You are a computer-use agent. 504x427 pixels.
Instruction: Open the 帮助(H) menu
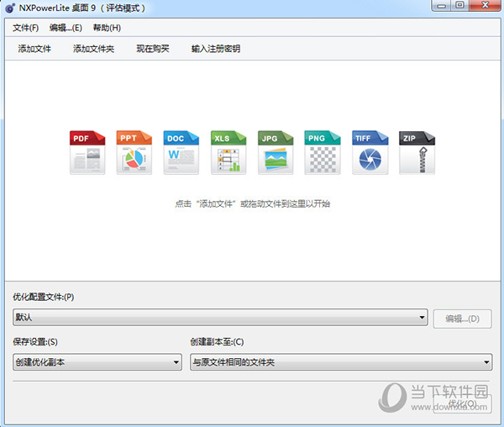coord(107,28)
